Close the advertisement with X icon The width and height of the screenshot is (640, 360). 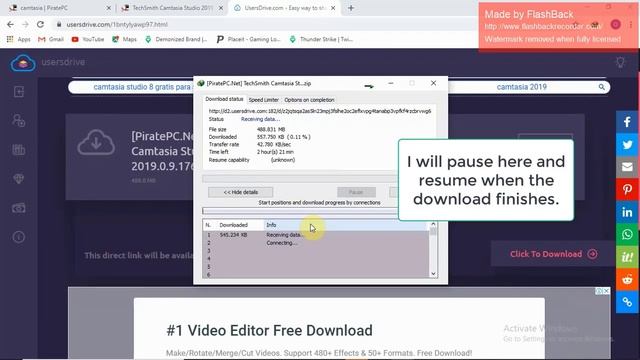tap(607, 291)
